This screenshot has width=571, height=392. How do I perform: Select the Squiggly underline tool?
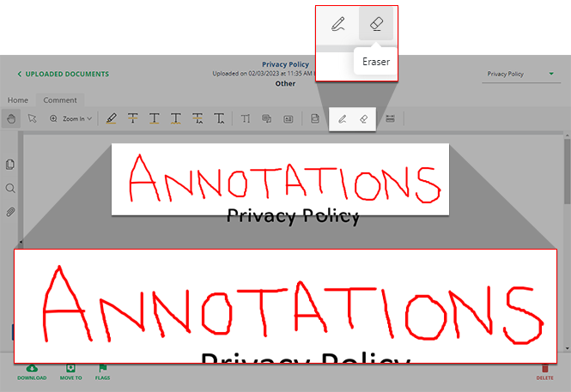click(x=176, y=118)
